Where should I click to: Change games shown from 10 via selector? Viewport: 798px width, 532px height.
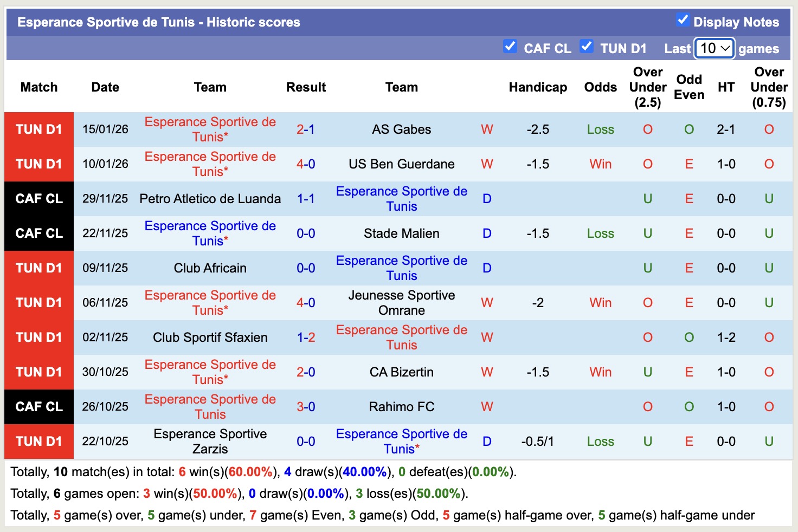coord(714,48)
